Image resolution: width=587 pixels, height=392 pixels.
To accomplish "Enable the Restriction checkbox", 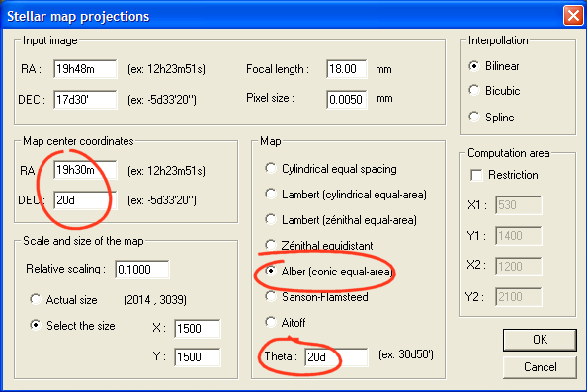I will point(476,175).
